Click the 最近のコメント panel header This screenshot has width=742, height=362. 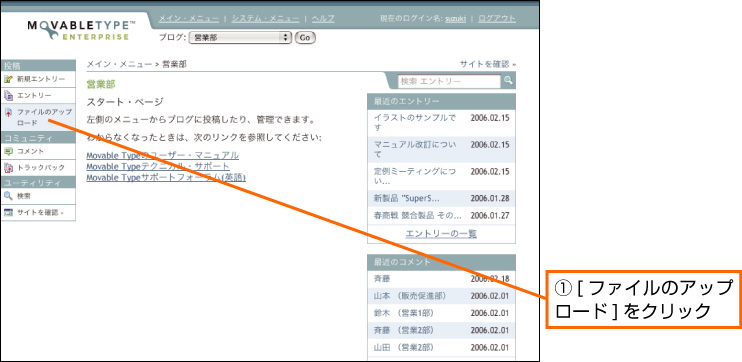coord(442,262)
